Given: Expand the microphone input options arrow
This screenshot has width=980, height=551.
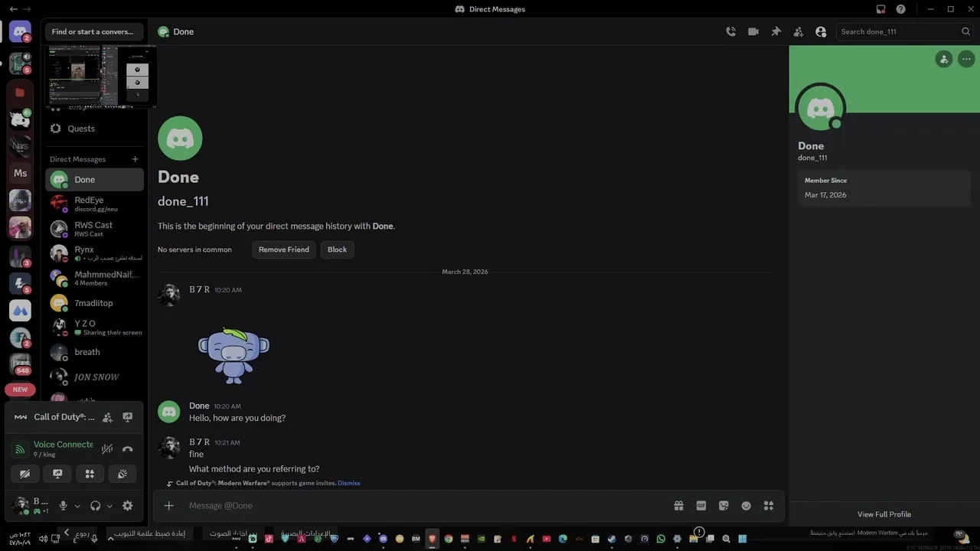Looking at the screenshot, I should 77,506.
